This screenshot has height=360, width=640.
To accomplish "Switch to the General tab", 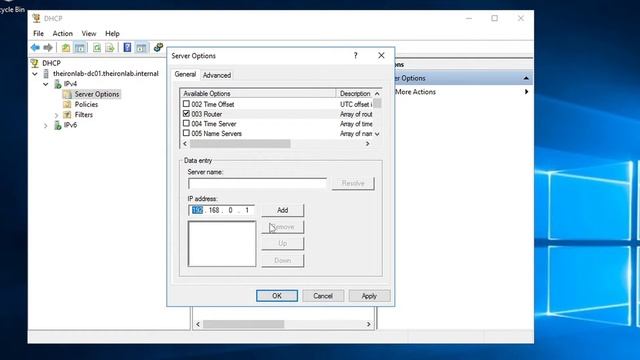I will [x=185, y=74].
